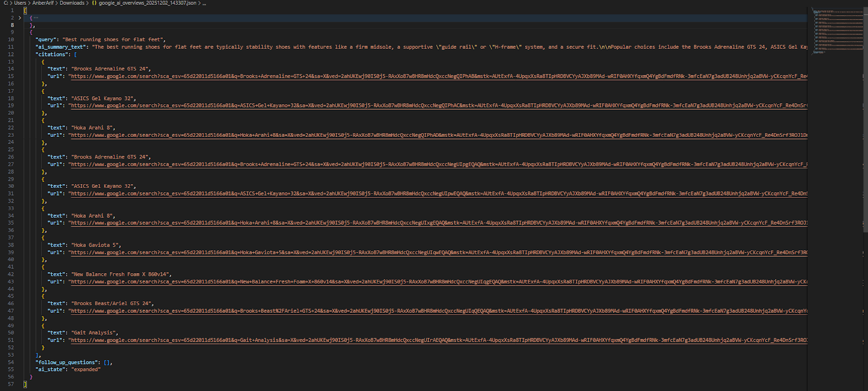Image resolution: width=868 pixels, height=391 pixels.
Task: Expand the folded block on line 2
Action: tap(20, 18)
